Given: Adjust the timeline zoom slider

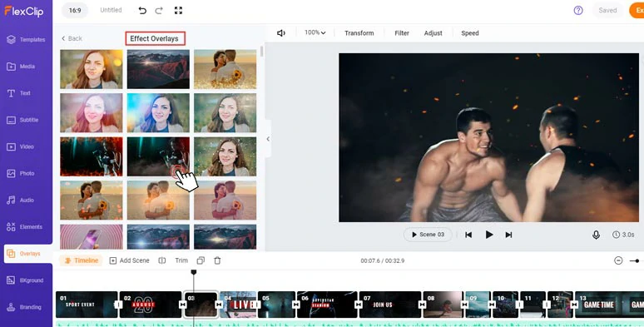Looking at the screenshot, I should (637, 260).
